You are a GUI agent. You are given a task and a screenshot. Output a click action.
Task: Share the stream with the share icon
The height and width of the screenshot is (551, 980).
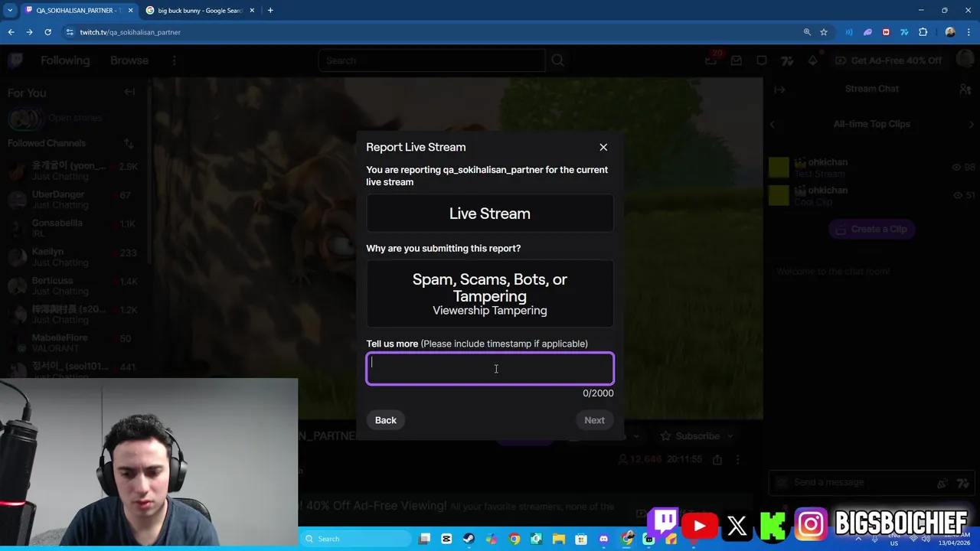[717, 460]
